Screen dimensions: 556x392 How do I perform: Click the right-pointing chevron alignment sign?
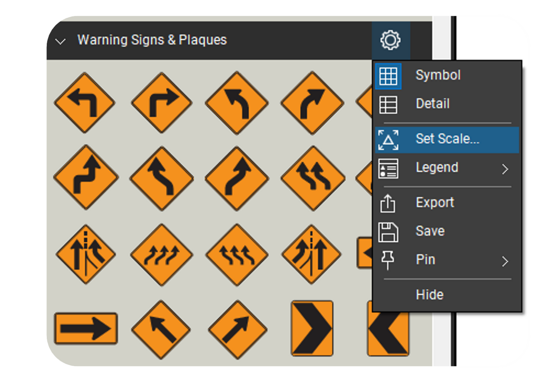point(312,328)
